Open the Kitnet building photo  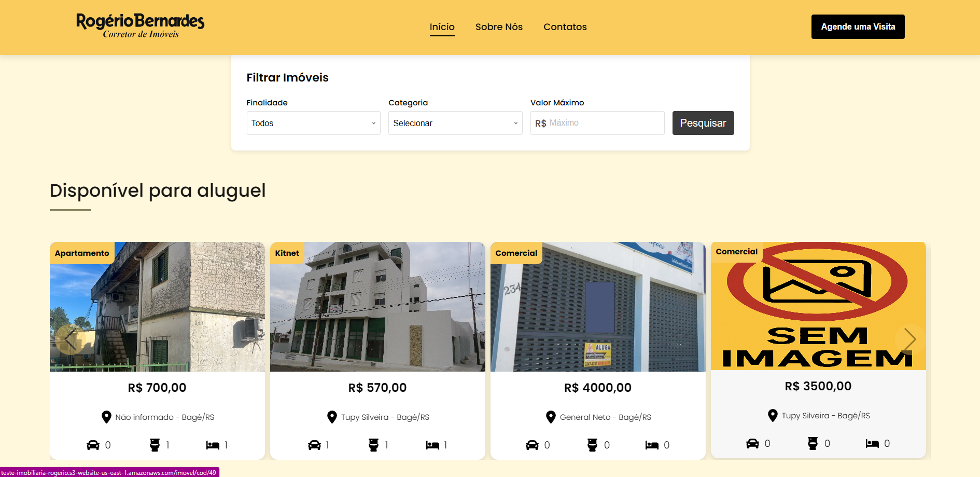click(x=377, y=306)
